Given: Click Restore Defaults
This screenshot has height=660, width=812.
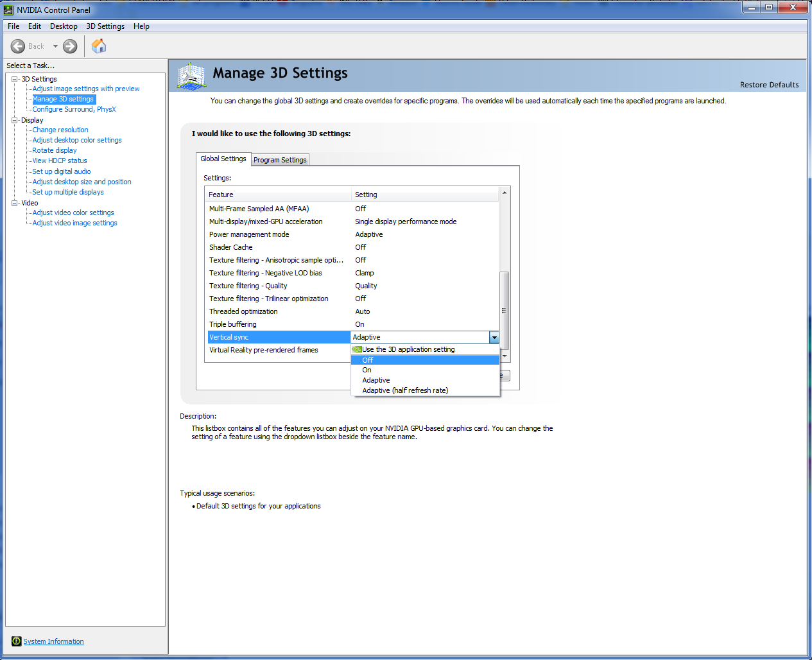Looking at the screenshot, I should (x=769, y=85).
